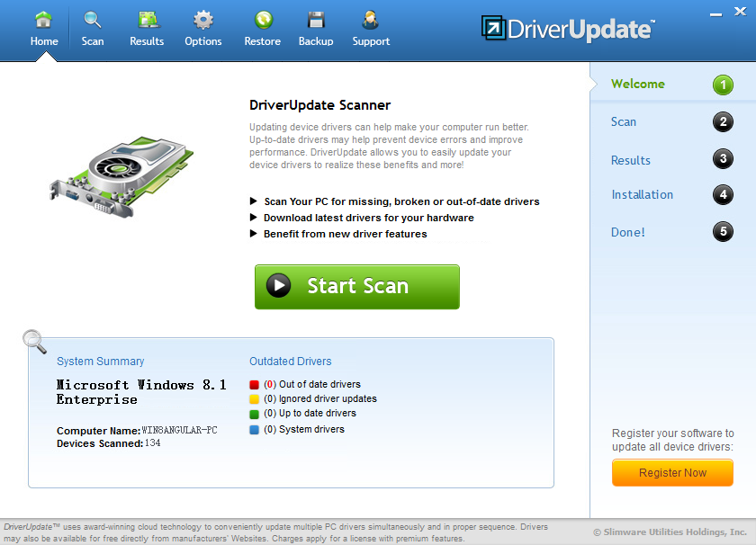Image resolution: width=756 pixels, height=545 pixels.
Task: Select Welcome step in sidebar
Action: (x=638, y=84)
